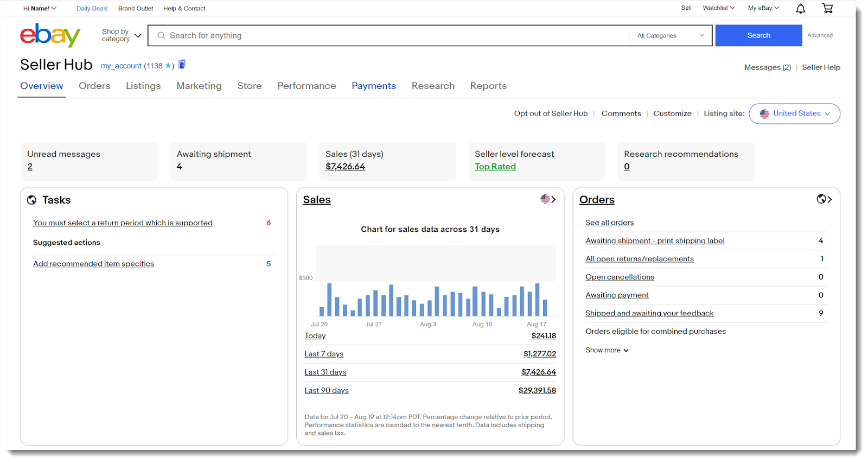Screen dimensions: 868x462
Task: Click the Sell link in header
Action: click(686, 8)
